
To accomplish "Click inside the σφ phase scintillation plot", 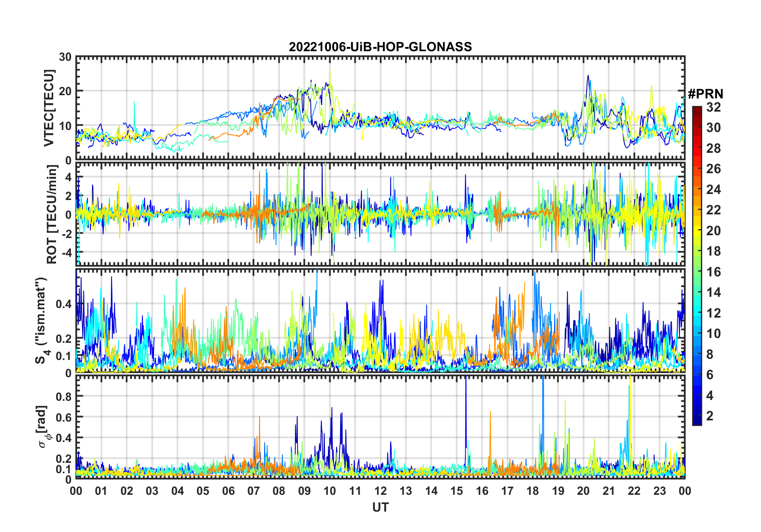I will pos(380,427).
